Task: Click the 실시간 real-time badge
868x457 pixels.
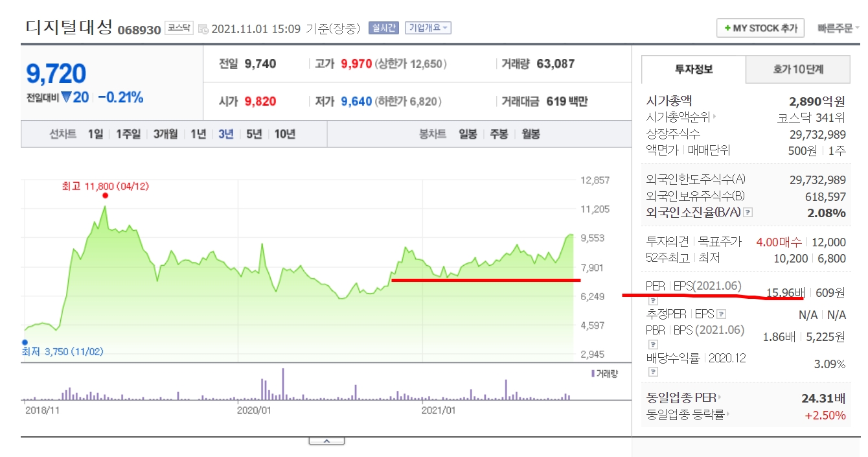Action: tap(383, 28)
